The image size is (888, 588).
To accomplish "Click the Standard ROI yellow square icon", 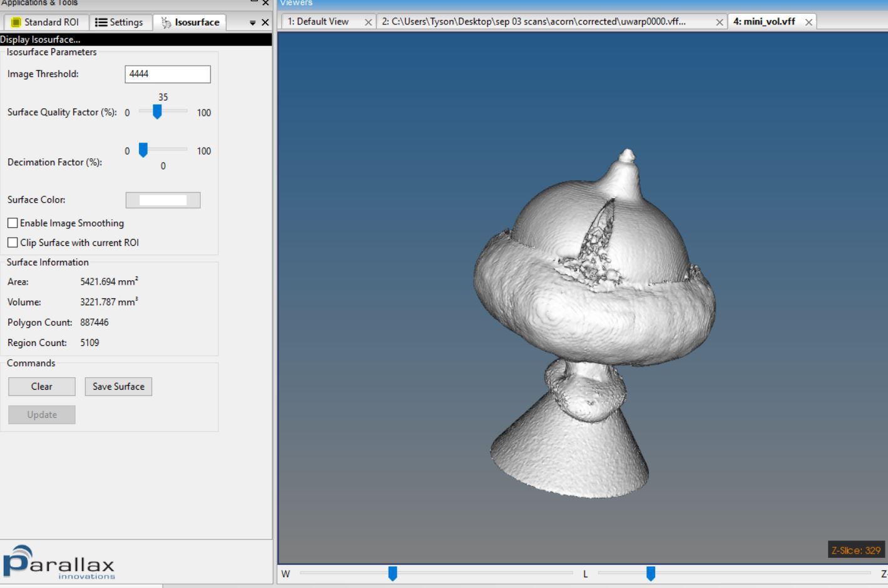I will (17, 23).
